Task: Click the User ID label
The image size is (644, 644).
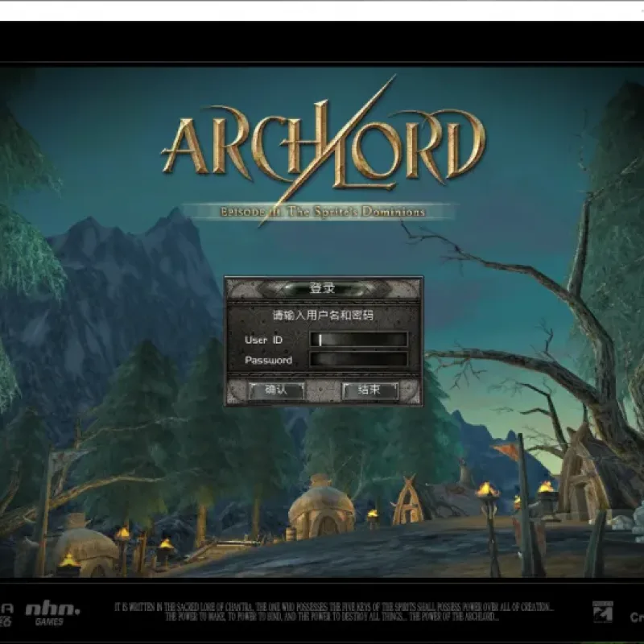Action: tap(264, 340)
